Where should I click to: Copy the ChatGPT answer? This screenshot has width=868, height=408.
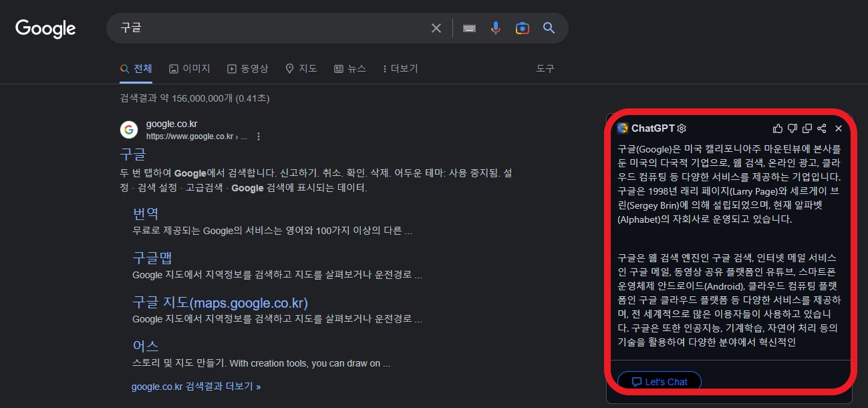[807, 128]
